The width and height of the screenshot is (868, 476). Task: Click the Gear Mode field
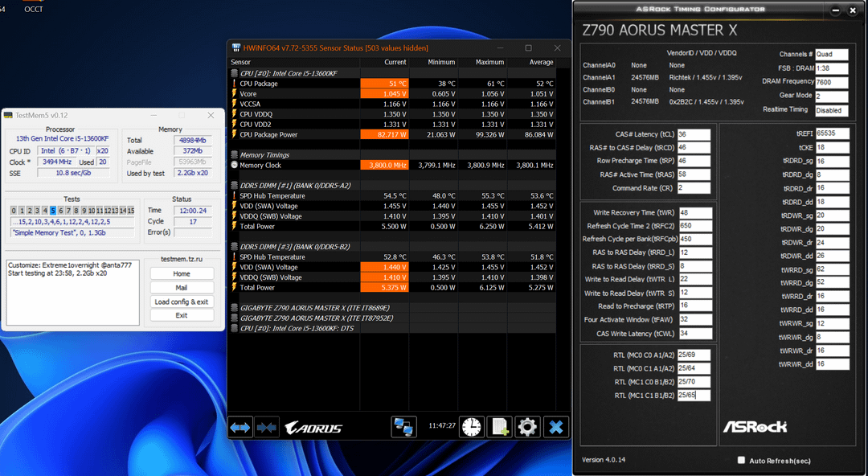click(x=832, y=96)
